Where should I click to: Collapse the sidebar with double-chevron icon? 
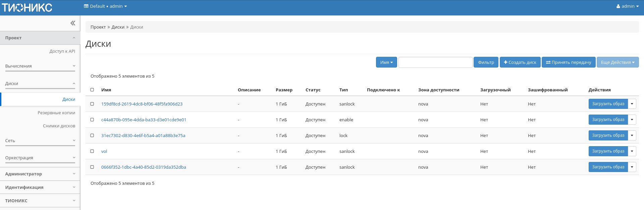(x=72, y=23)
